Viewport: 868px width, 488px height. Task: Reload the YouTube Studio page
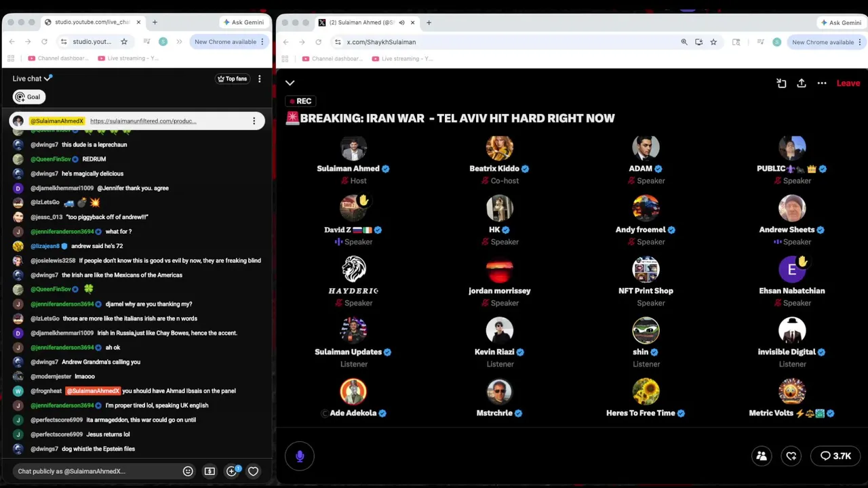tap(44, 41)
